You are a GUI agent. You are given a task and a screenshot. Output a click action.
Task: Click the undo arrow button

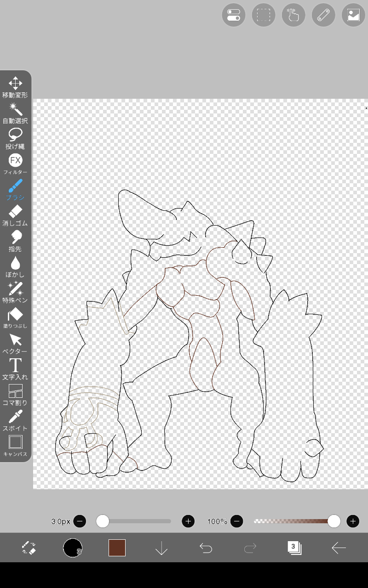[x=206, y=548]
